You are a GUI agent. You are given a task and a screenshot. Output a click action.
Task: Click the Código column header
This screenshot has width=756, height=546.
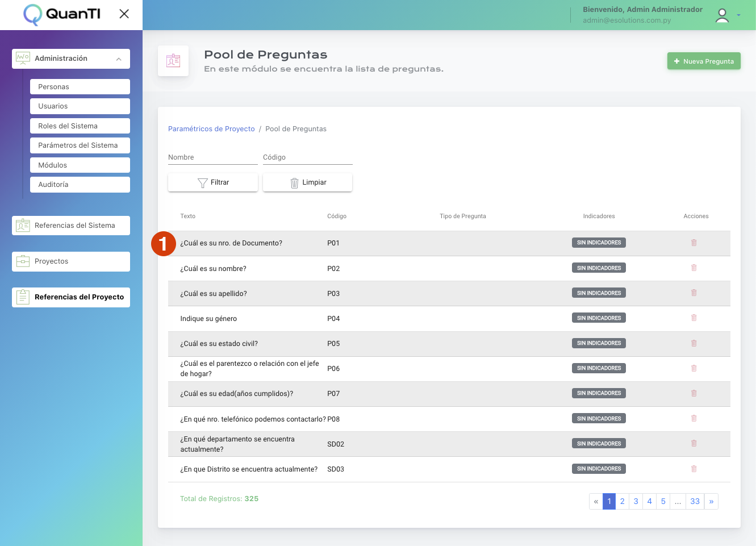[337, 216]
